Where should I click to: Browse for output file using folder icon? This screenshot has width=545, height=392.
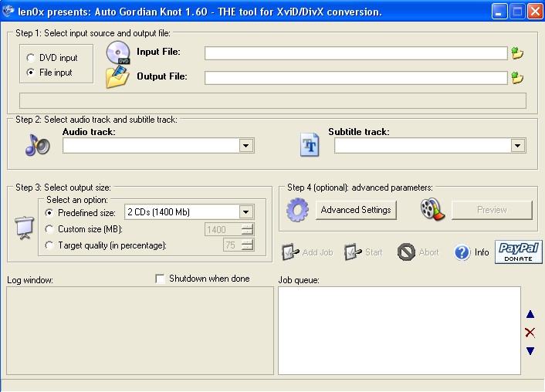click(x=517, y=78)
